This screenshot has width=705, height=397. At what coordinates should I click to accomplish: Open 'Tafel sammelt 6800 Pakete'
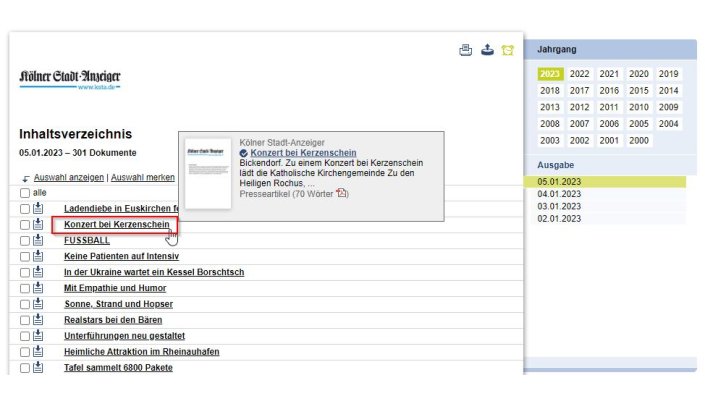coord(118,367)
